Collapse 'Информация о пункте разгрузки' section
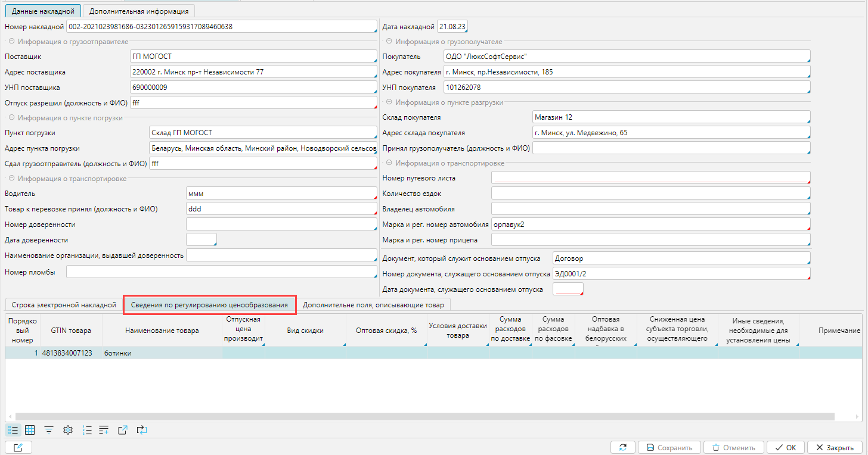The image size is (868, 455). 389,102
